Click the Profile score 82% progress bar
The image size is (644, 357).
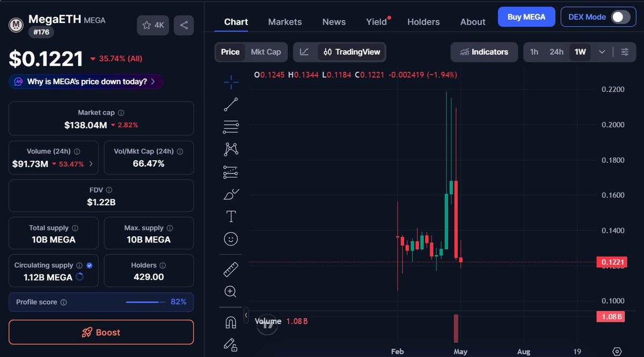pos(145,302)
